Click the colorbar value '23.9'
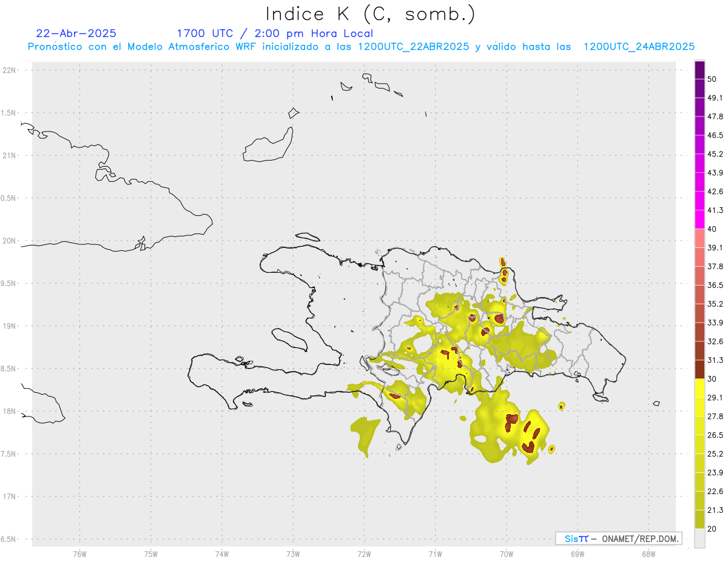Image resolution: width=728 pixels, height=562 pixels. [x=715, y=473]
